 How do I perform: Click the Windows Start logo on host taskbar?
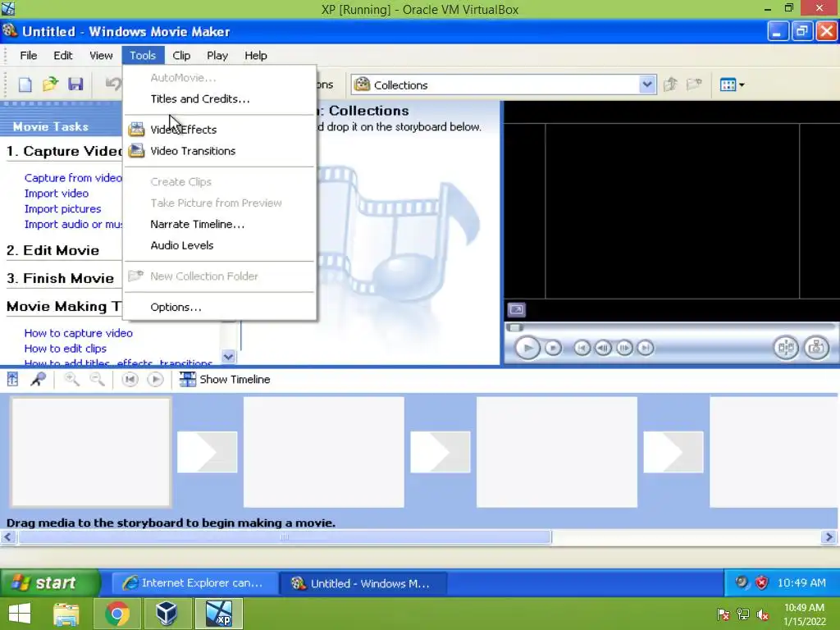pyautogui.click(x=20, y=614)
